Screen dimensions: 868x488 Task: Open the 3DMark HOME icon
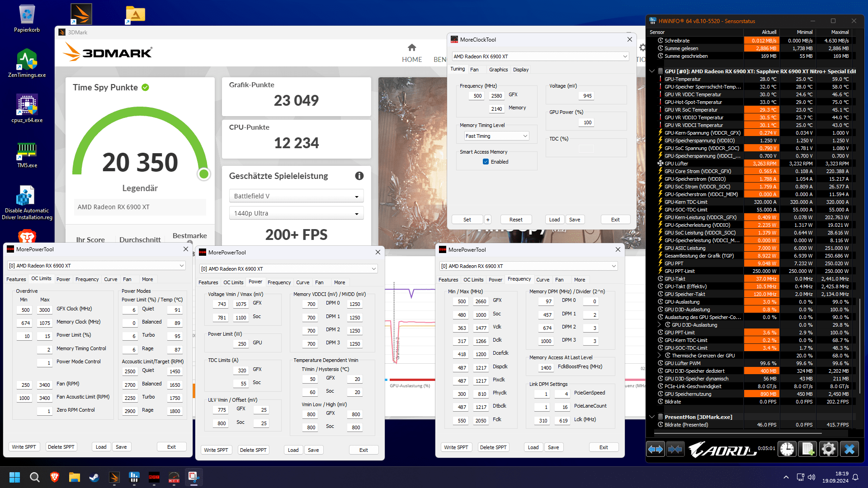(412, 47)
